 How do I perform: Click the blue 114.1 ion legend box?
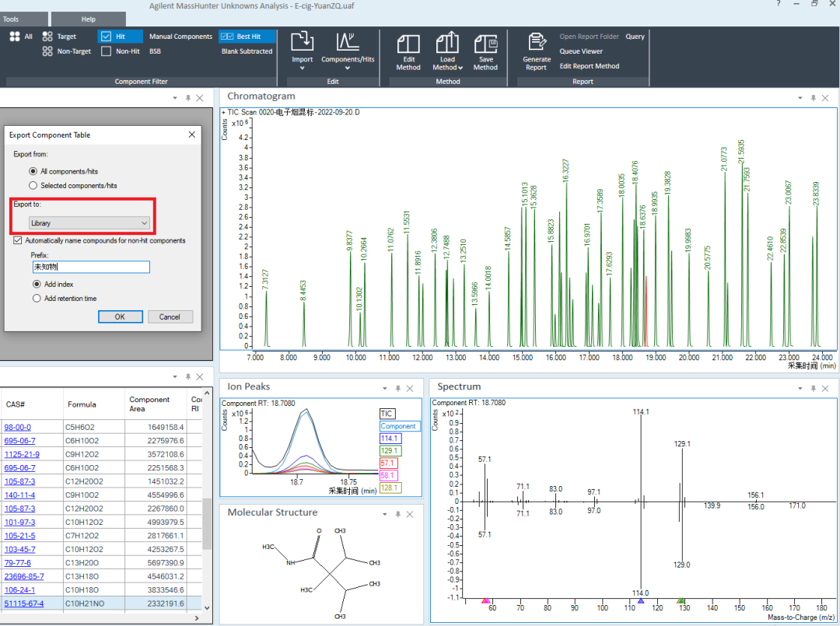390,438
